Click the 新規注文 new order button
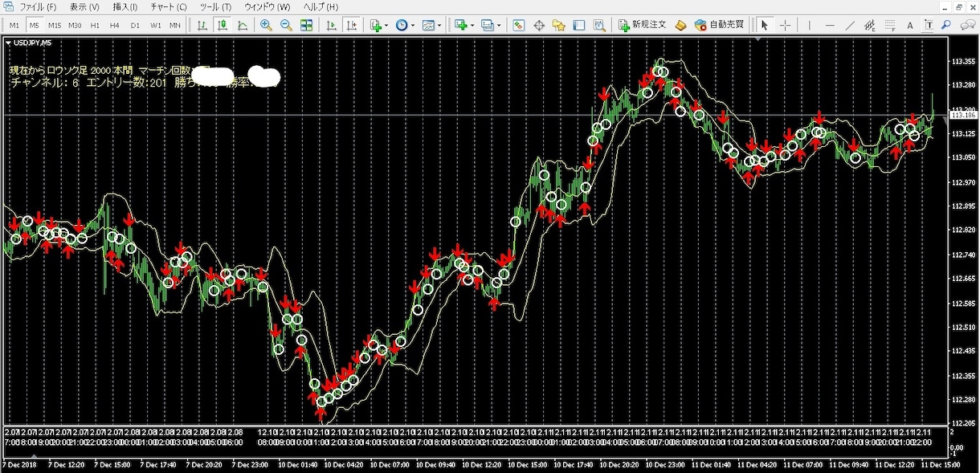980x473 pixels. (x=642, y=25)
